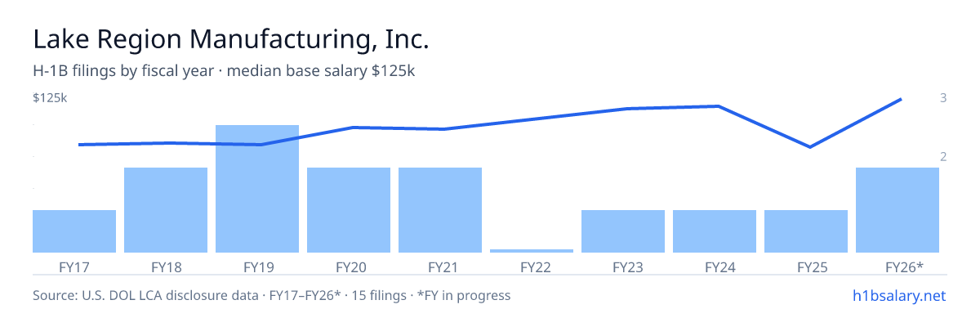Image resolution: width=980 pixels, height=327 pixels.
Task: Select the FY23 filings bar
Action: (x=623, y=231)
